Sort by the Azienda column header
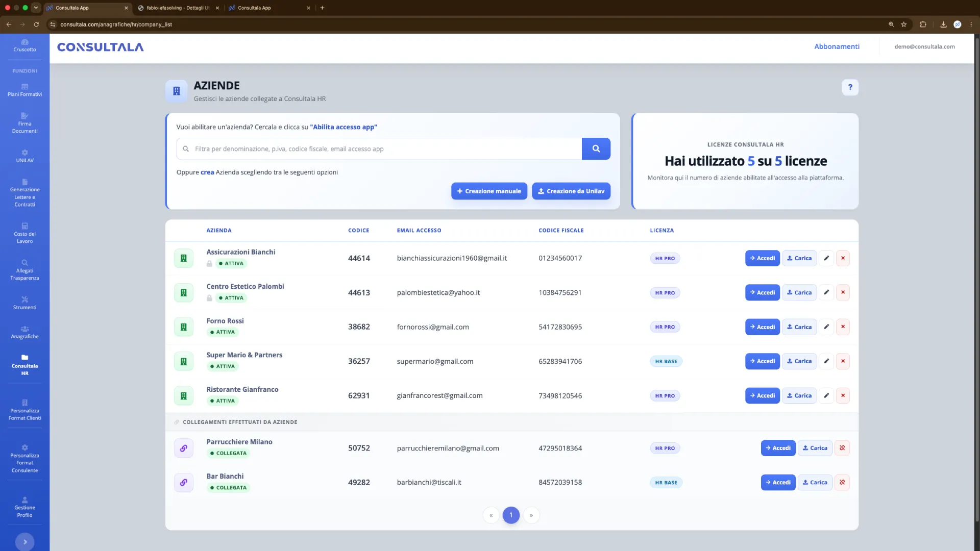The image size is (980, 551). tap(219, 231)
